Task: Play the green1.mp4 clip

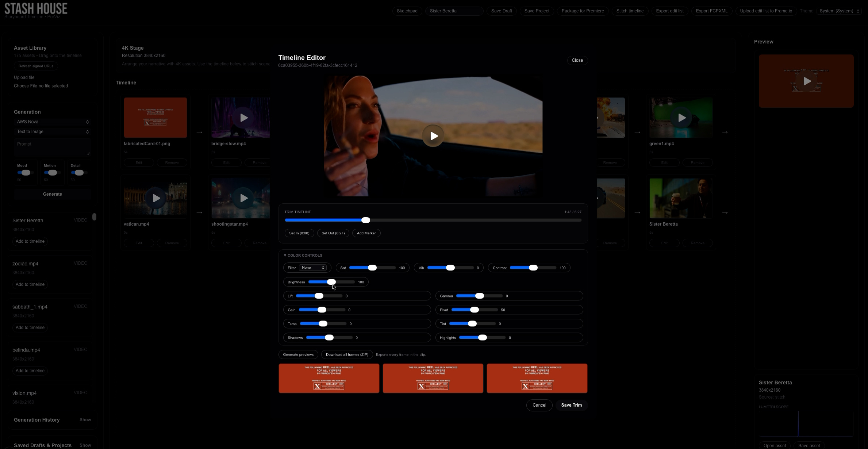Action: (682, 118)
